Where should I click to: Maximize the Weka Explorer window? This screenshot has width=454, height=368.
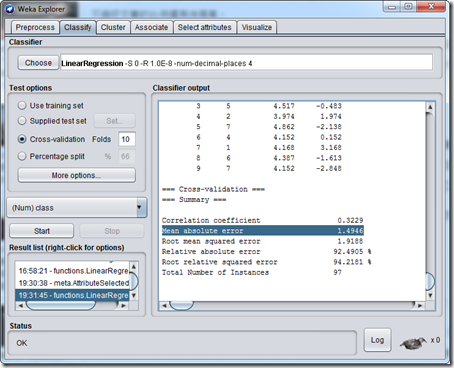pyautogui.click(x=408, y=7)
